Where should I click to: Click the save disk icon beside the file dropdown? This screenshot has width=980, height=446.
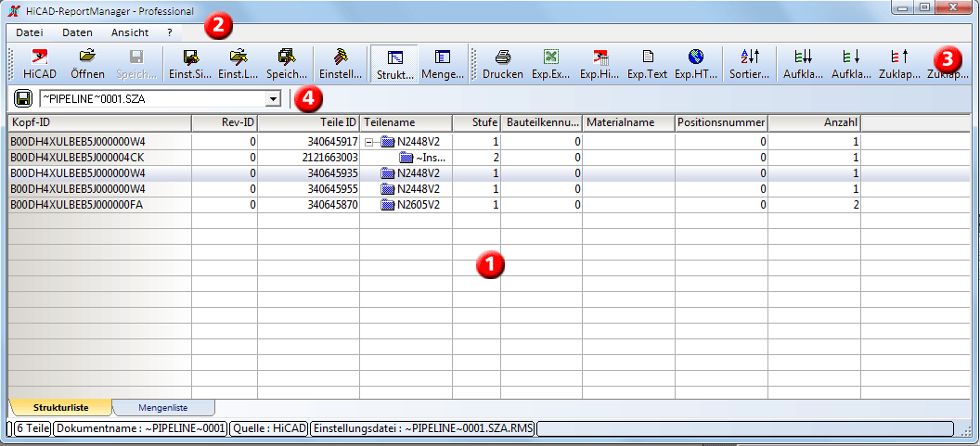[24, 98]
